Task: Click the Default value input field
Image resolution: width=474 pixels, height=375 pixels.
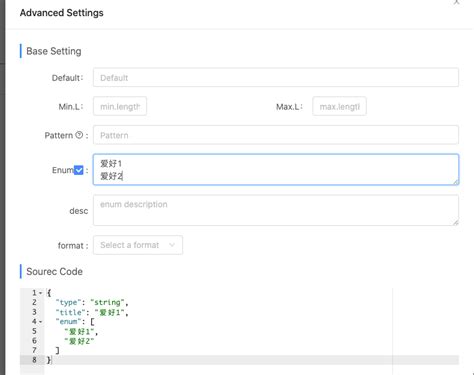Action: point(276,78)
